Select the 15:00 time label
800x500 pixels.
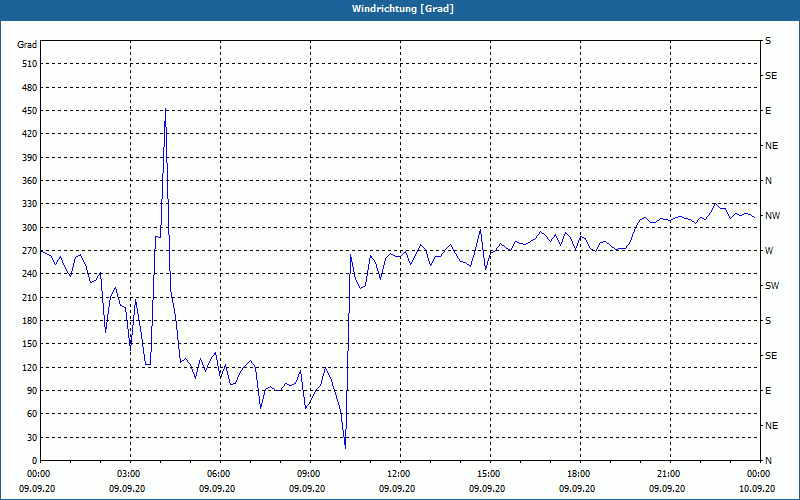489,474
